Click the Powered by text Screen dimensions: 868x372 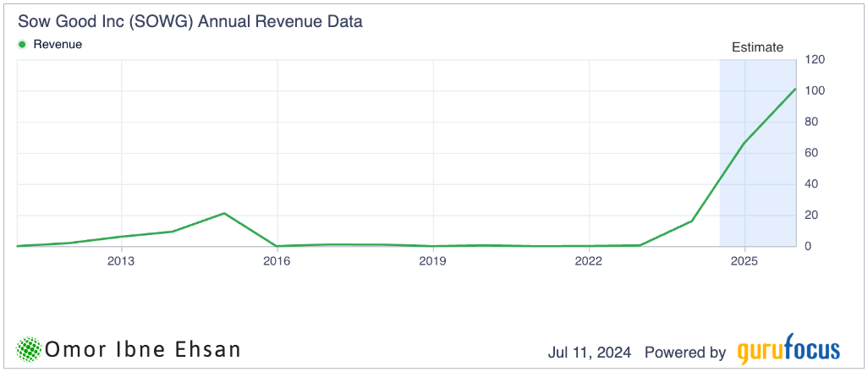coord(685,352)
